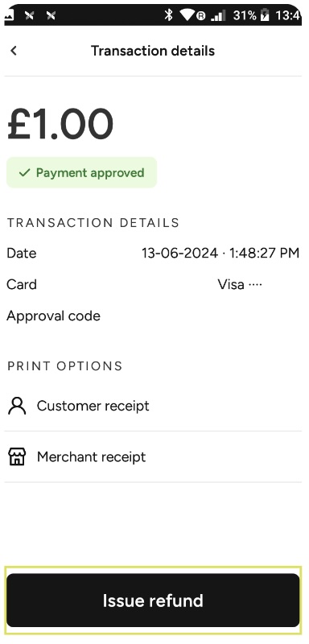This screenshot has height=644, width=309.
Task: Tap the Approval code row
Action: (153, 316)
